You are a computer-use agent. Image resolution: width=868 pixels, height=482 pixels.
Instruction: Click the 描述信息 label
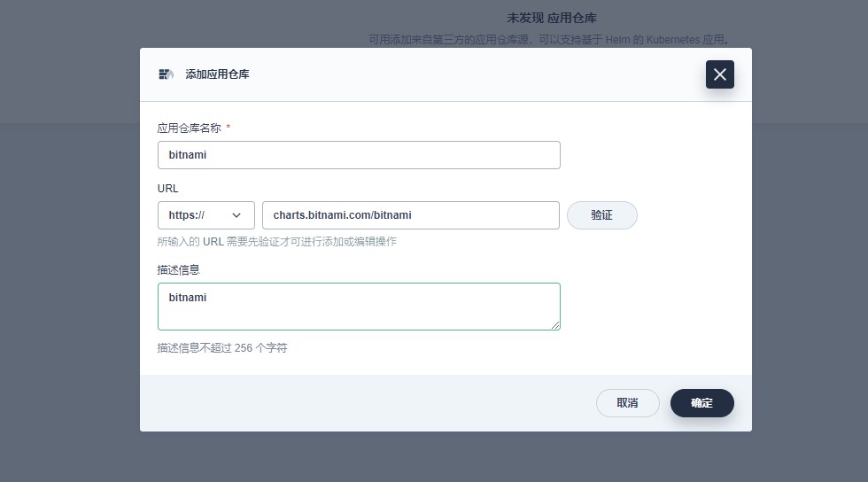click(x=178, y=270)
